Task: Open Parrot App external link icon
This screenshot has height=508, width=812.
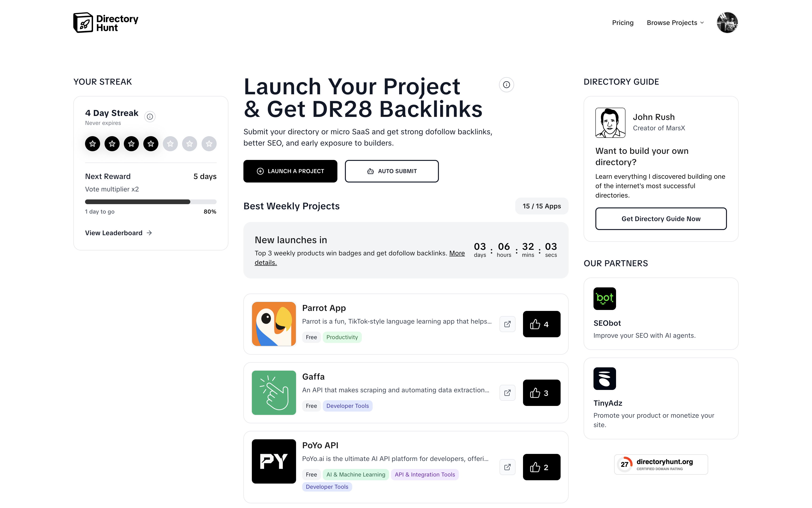Action: [507, 324]
